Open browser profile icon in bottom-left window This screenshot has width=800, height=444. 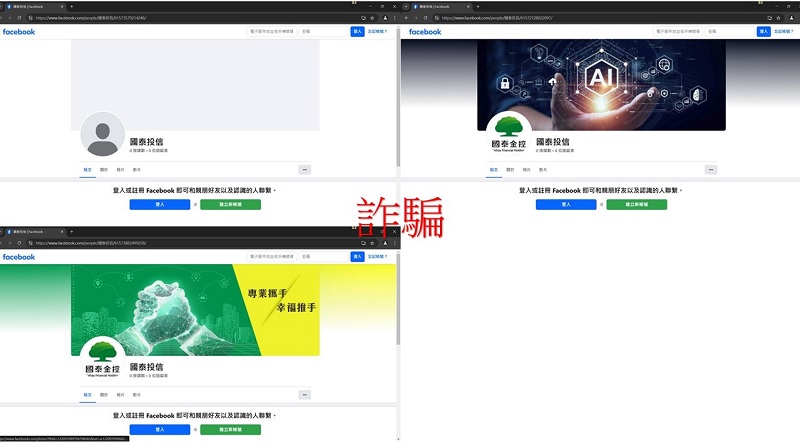(x=385, y=243)
